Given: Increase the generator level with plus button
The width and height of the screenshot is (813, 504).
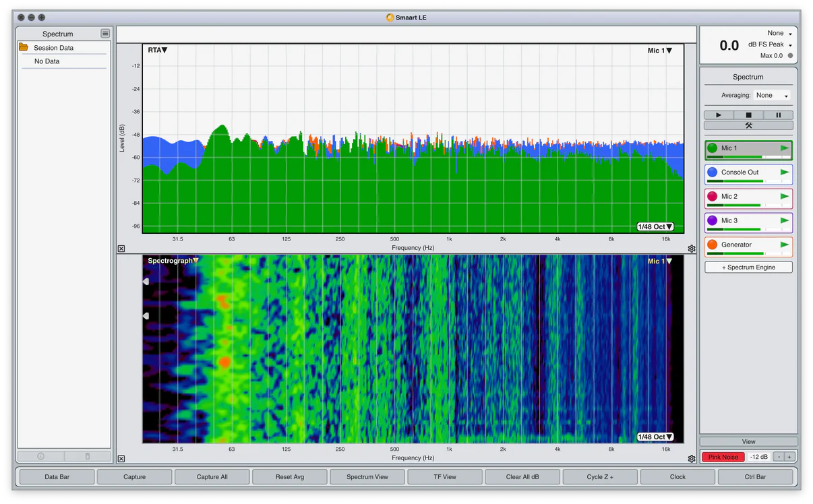Looking at the screenshot, I should pos(789,457).
